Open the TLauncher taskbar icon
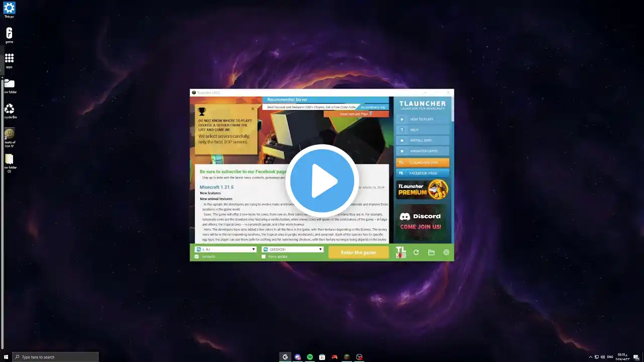Image resolution: width=644 pixels, height=362 pixels. click(x=347, y=357)
